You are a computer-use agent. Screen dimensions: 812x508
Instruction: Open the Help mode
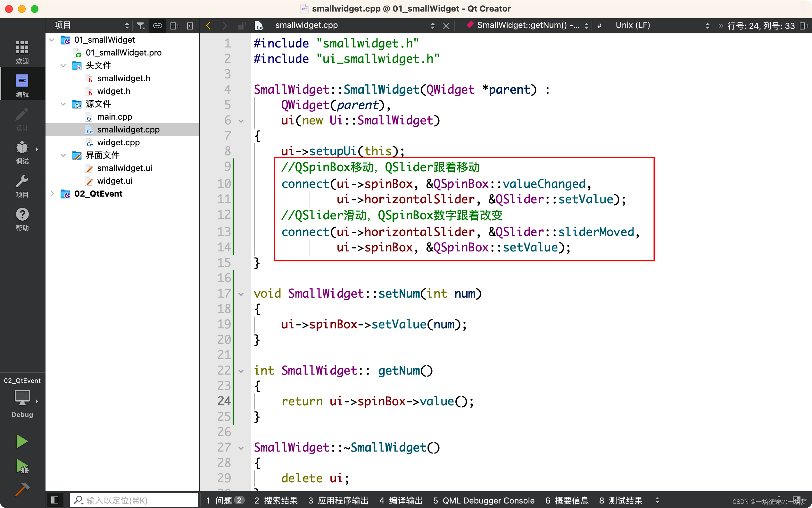pos(22,219)
